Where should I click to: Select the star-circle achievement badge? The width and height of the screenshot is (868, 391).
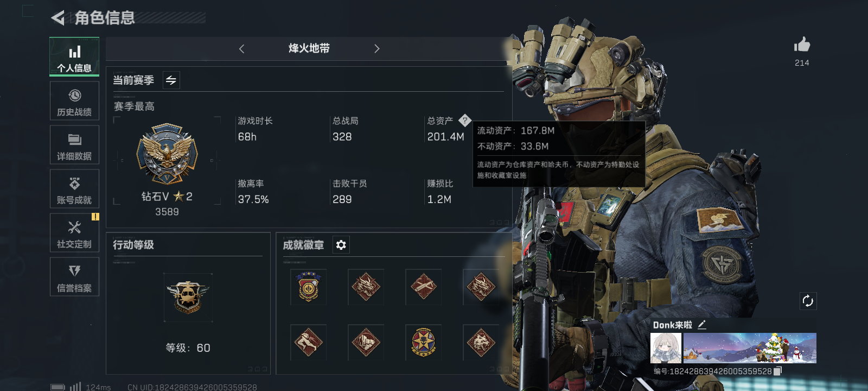point(423,342)
